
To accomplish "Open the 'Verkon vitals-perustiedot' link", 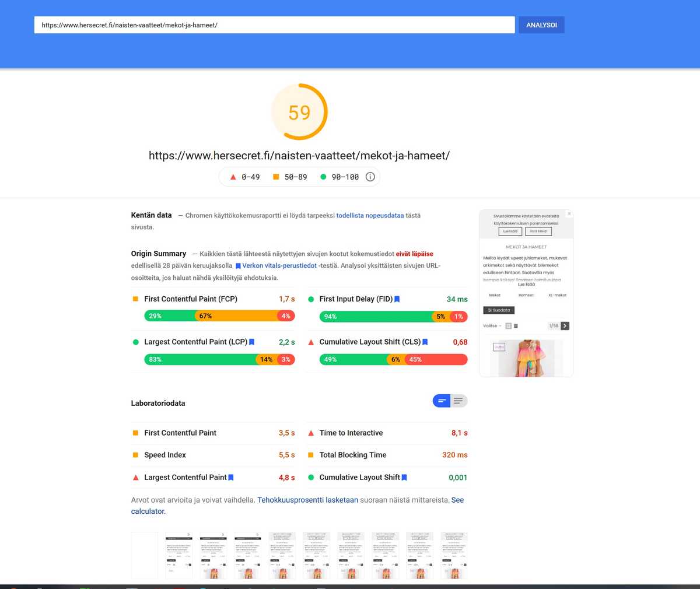I will point(279,265).
